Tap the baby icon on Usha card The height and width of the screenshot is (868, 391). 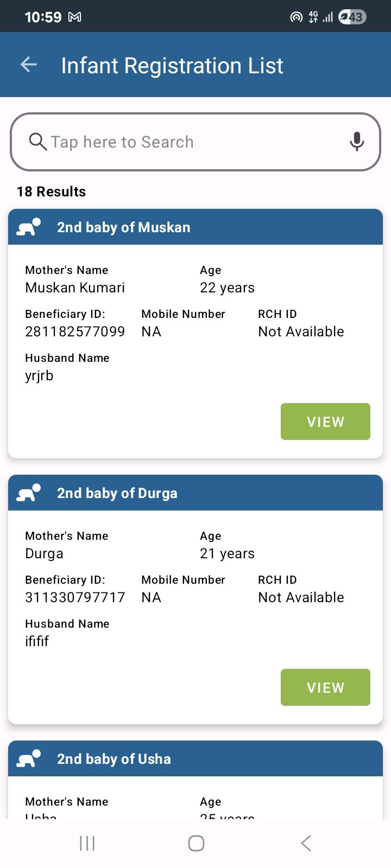(29, 758)
